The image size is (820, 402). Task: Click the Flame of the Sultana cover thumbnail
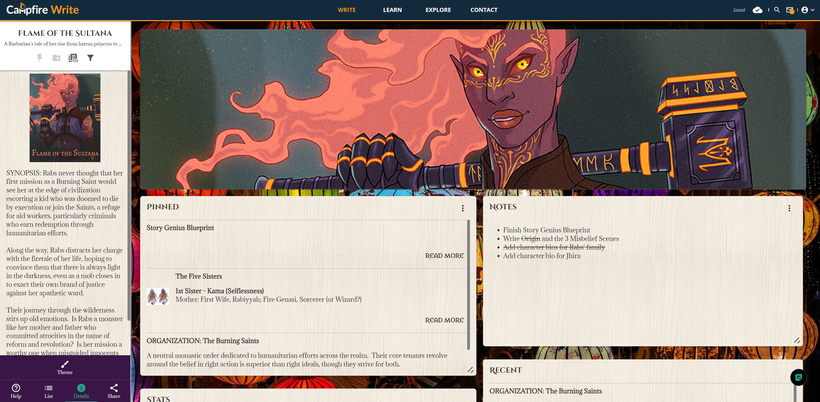[x=65, y=117]
